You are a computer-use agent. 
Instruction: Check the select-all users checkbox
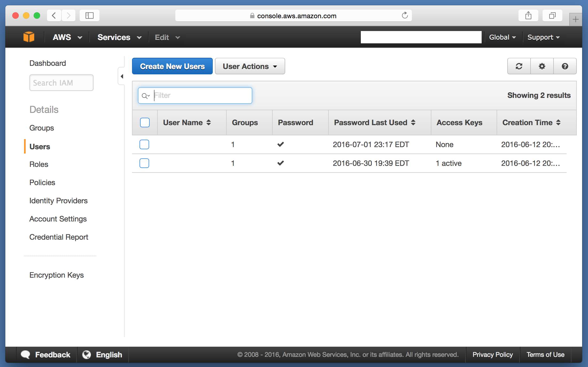tap(145, 123)
